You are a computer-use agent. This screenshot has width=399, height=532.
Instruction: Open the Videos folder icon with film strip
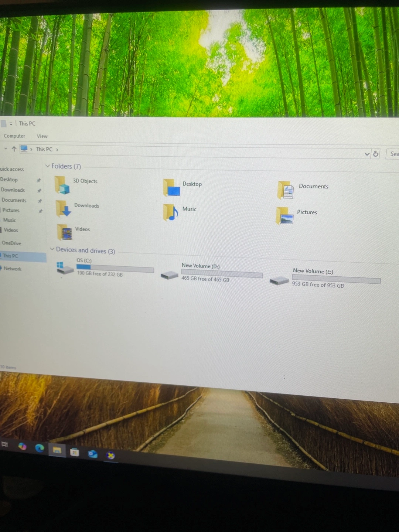[x=65, y=232]
